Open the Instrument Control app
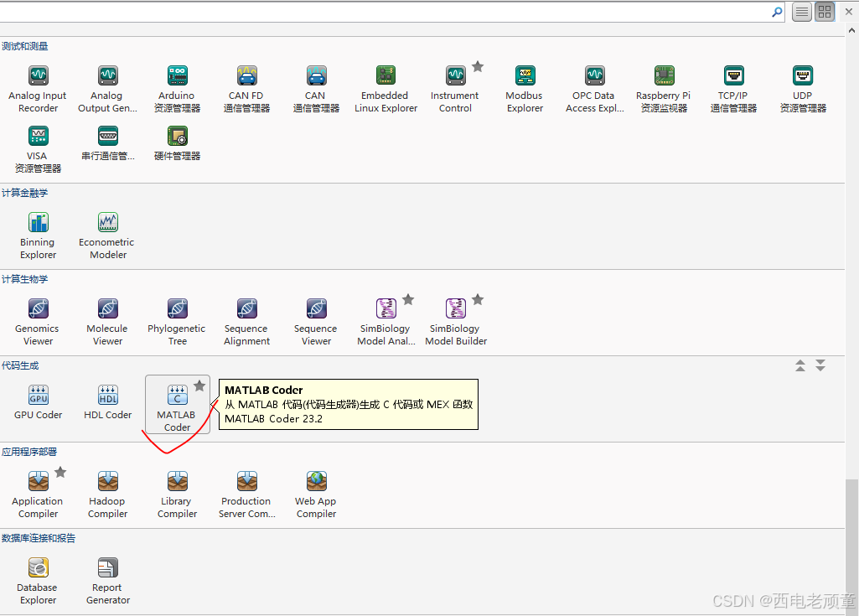The image size is (859, 616). tap(455, 89)
